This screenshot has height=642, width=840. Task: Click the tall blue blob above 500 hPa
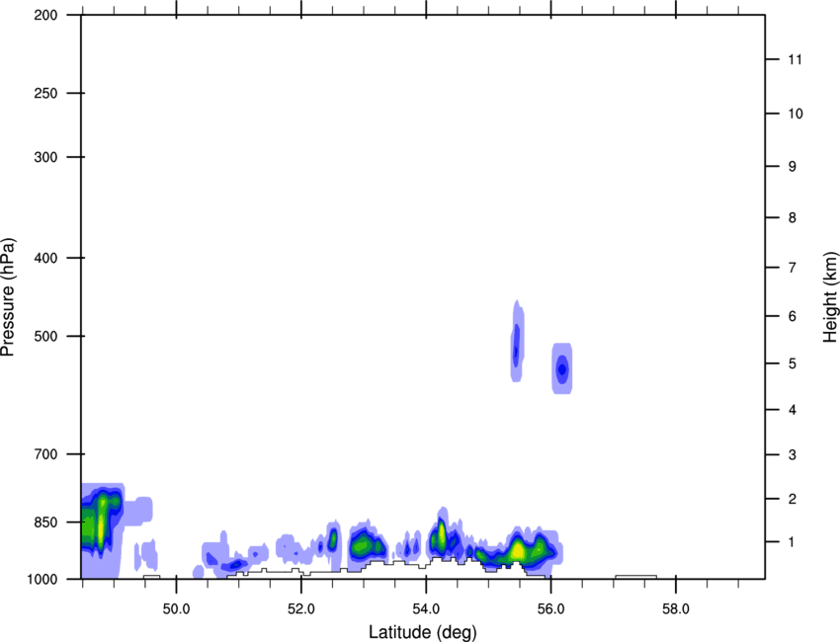(x=517, y=341)
